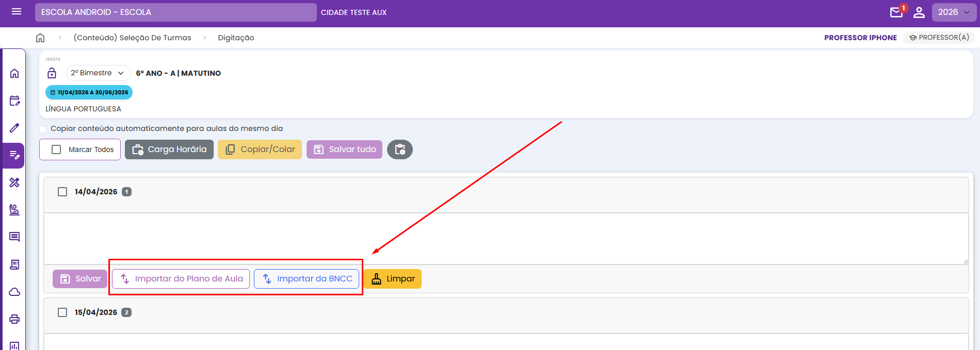This screenshot has height=350, width=980.
Task: Open the 2026 year dropdown
Action: [x=953, y=12]
